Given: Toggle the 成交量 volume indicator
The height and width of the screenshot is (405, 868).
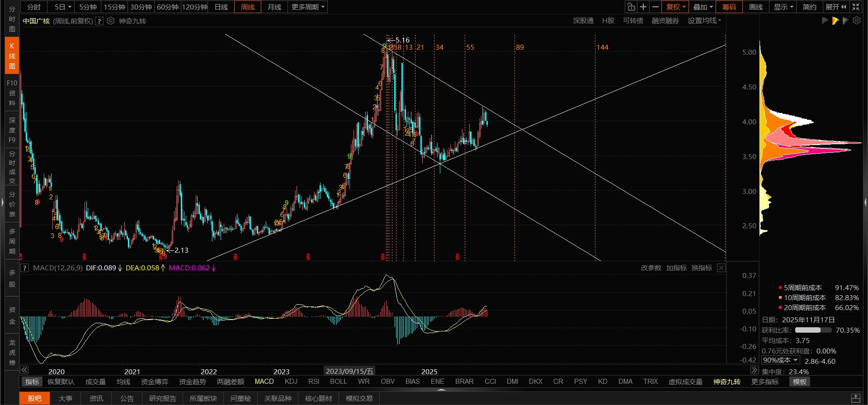Looking at the screenshot, I should (x=95, y=382).
